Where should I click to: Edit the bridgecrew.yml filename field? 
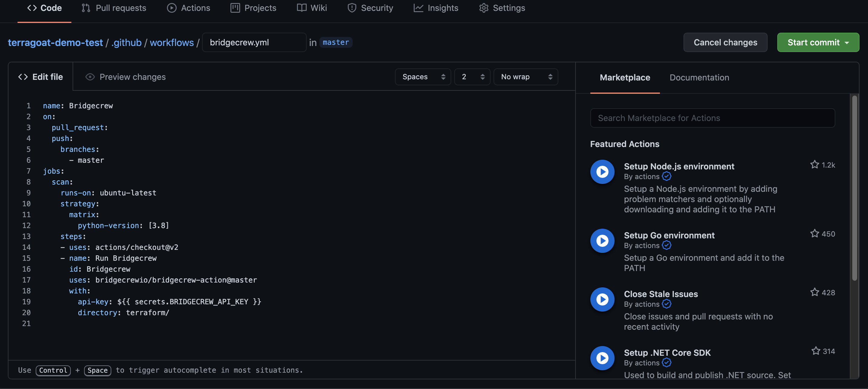coord(254,42)
